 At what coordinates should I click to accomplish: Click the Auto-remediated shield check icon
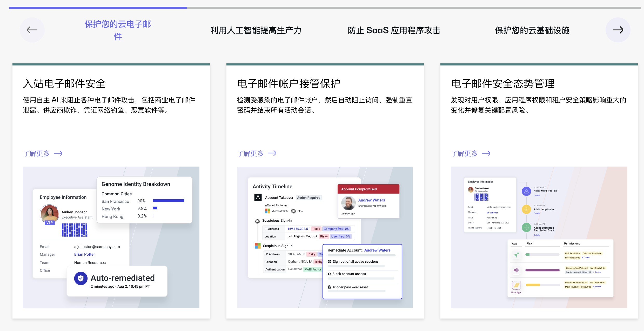81,279
